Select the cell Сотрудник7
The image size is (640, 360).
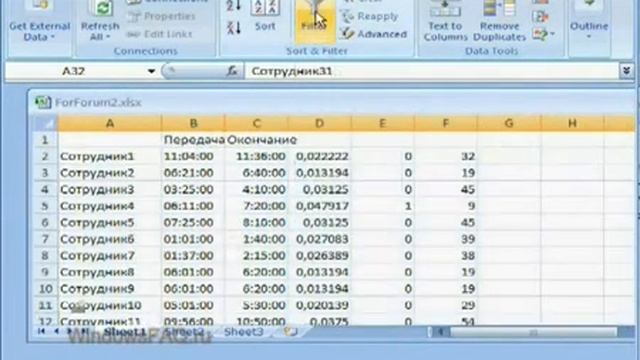110,256
